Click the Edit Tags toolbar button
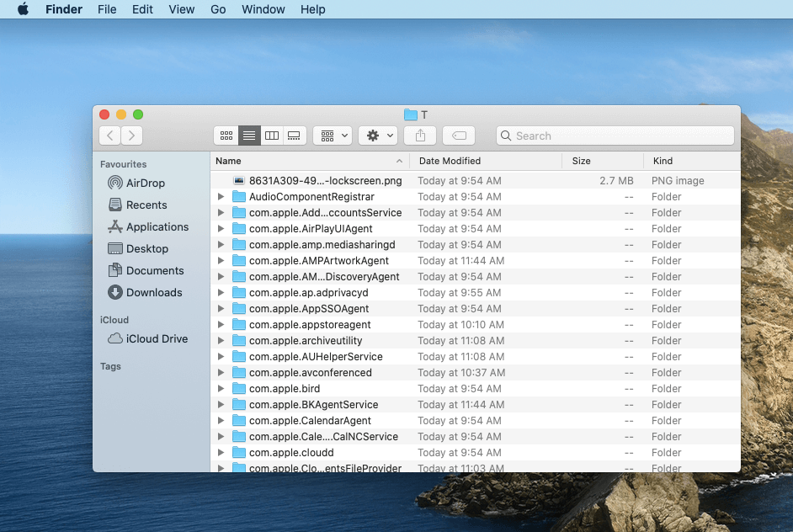793x532 pixels. coord(459,136)
